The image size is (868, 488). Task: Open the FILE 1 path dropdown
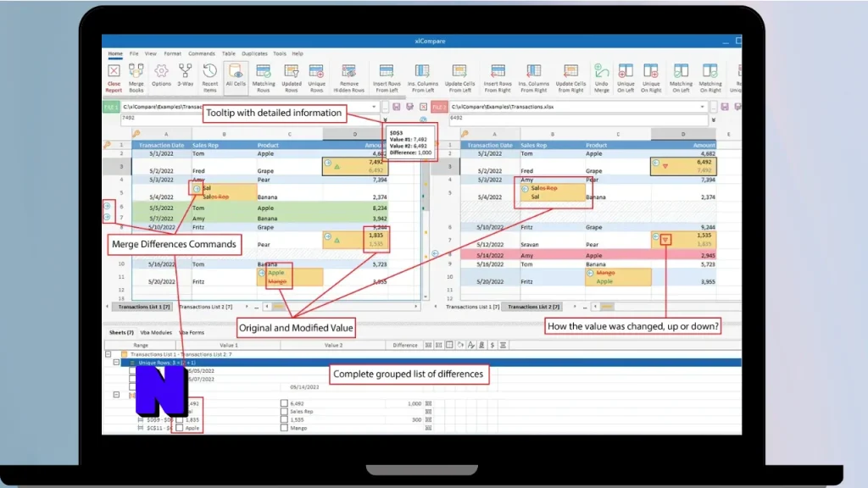tap(374, 107)
